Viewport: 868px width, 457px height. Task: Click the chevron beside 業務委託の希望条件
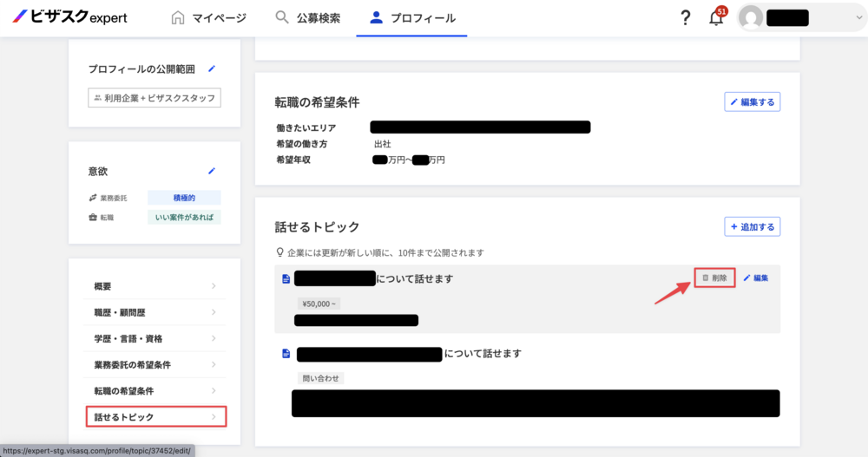click(x=214, y=364)
